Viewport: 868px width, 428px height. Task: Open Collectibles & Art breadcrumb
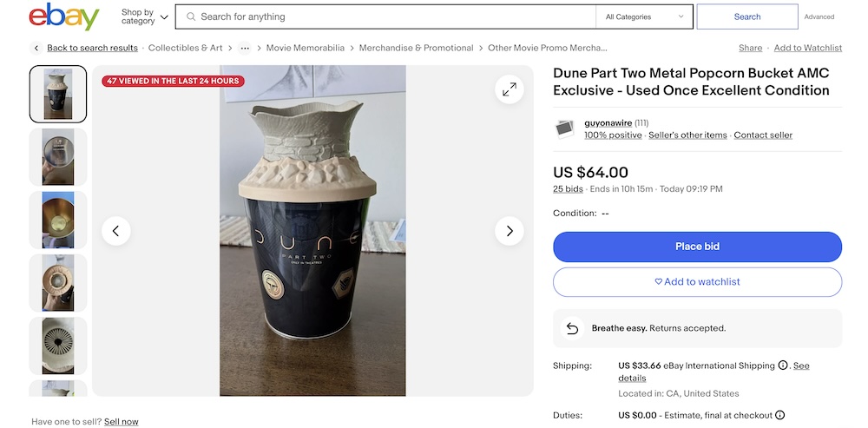pyautogui.click(x=185, y=49)
